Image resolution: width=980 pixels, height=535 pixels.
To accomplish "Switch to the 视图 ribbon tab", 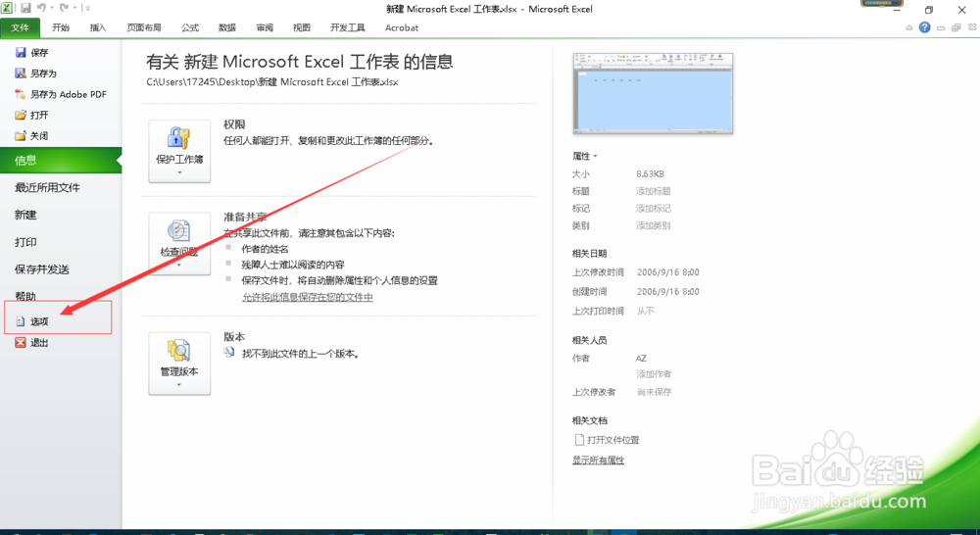I will 302,27.
